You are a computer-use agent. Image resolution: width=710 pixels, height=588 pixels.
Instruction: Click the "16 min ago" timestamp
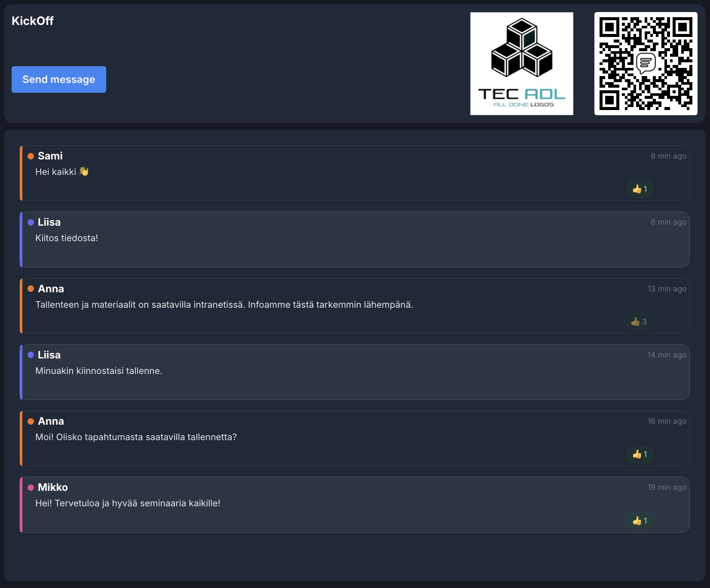point(667,421)
